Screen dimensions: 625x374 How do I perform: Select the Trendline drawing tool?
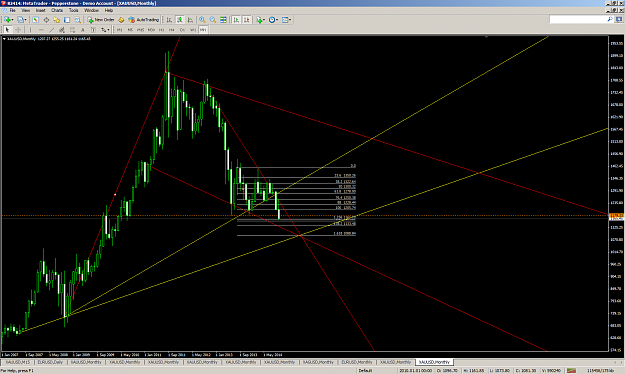coord(51,30)
